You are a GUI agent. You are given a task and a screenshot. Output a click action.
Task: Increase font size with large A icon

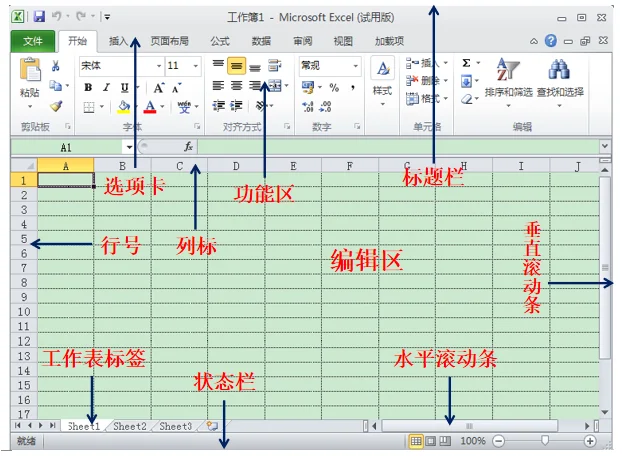point(159,88)
